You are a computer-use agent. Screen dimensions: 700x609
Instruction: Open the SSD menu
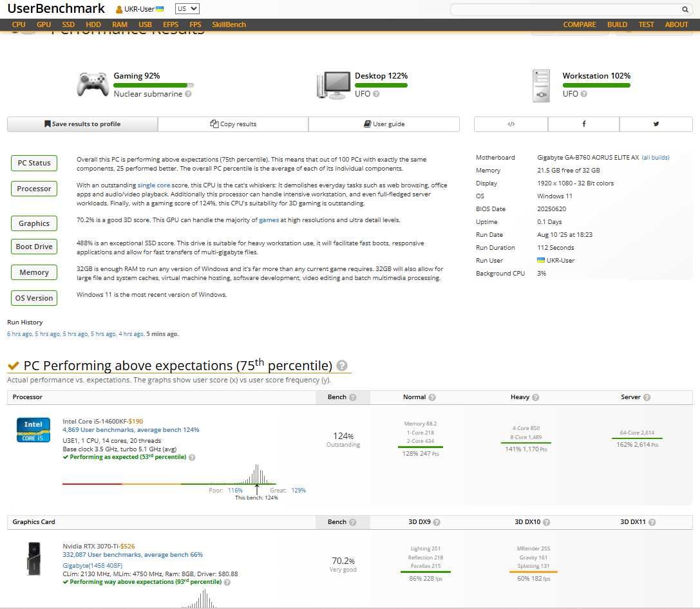(68, 24)
